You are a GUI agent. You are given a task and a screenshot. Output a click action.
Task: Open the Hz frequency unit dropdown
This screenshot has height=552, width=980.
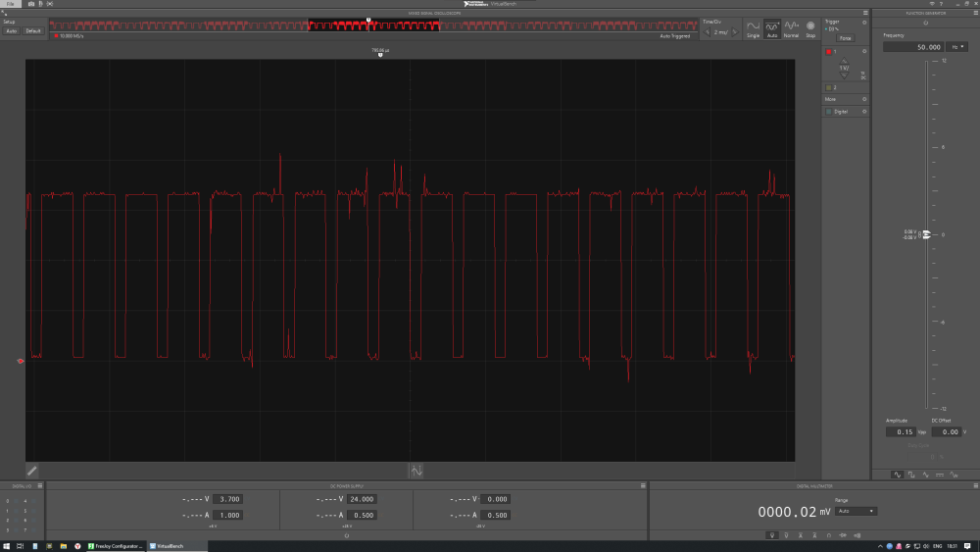tap(956, 46)
